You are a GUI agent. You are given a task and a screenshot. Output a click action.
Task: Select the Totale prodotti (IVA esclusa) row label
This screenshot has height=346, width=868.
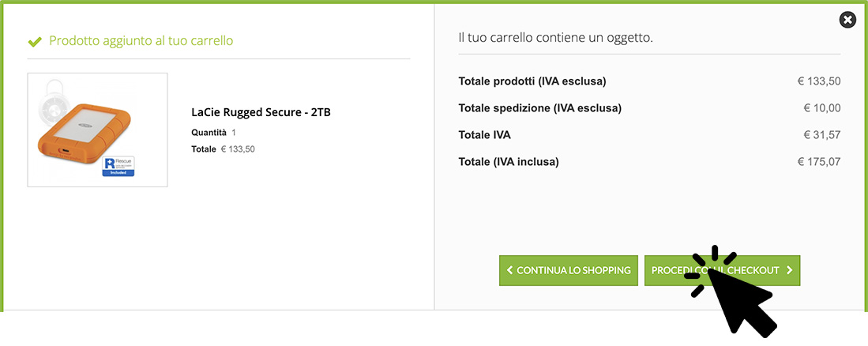click(532, 81)
